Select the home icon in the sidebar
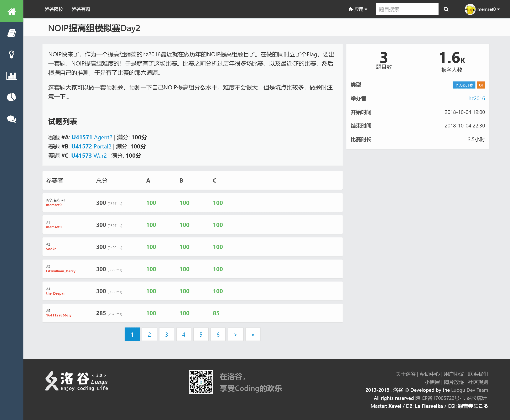The image size is (510, 420). (x=11, y=11)
